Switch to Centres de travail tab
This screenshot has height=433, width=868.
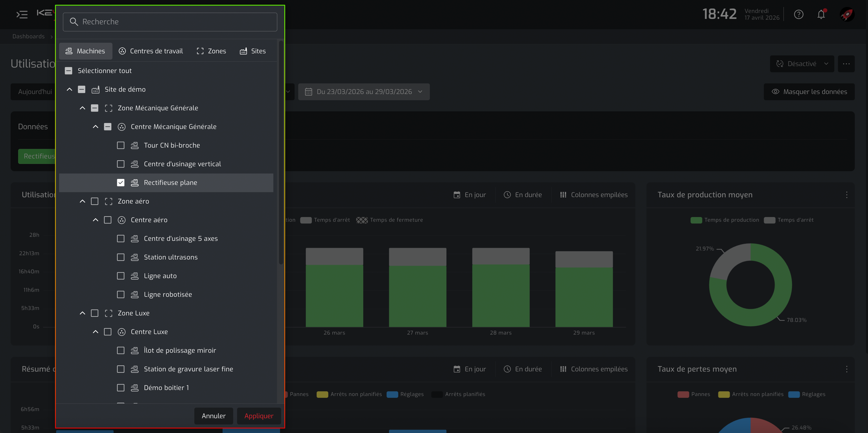[x=151, y=51]
